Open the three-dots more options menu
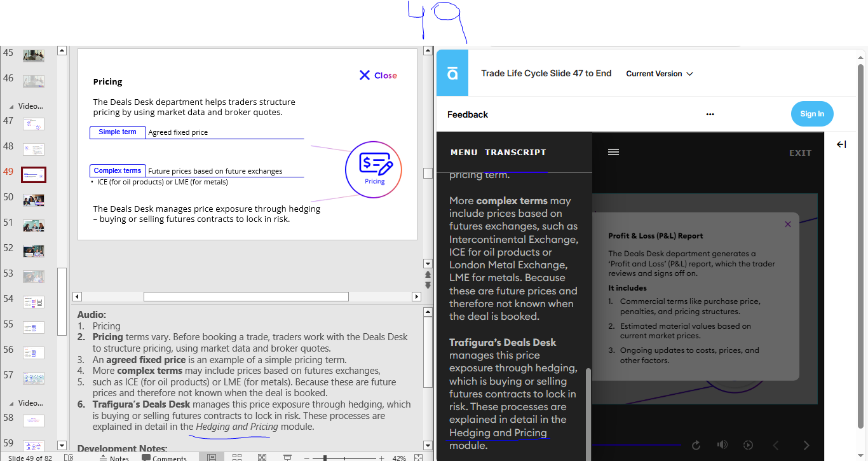 [710, 114]
